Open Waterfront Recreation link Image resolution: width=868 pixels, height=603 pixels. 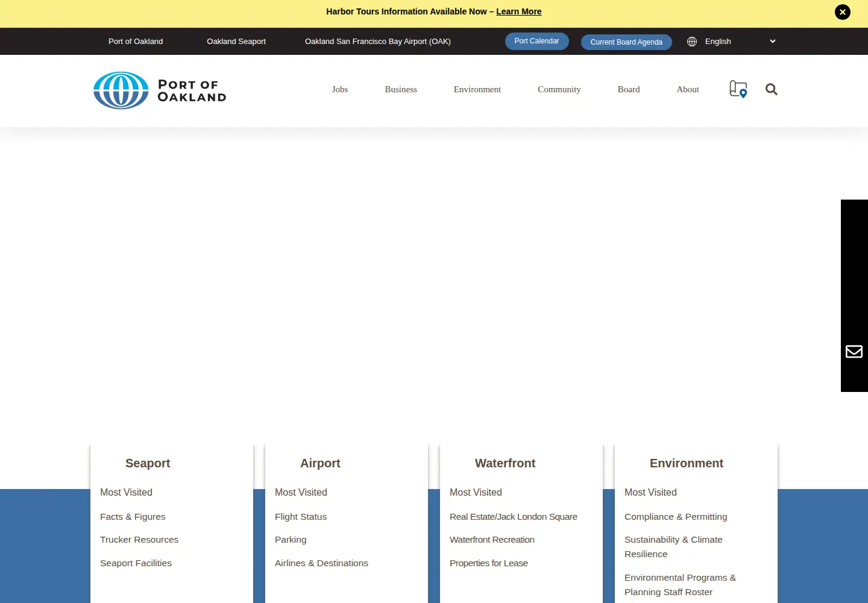point(492,540)
